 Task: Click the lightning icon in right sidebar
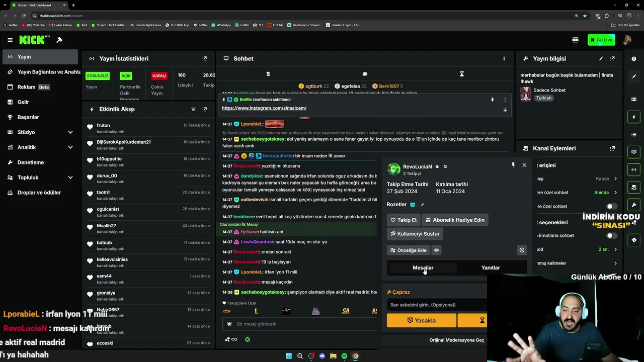pos(634,117)
